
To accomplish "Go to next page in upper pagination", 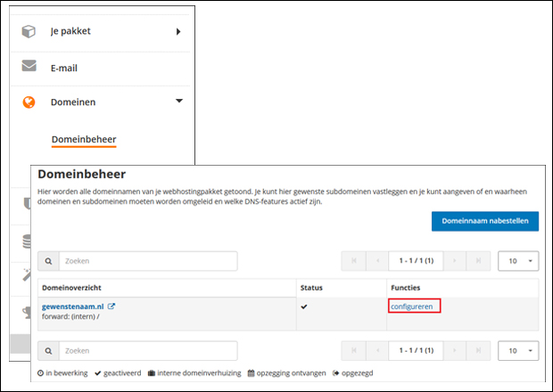I will tap(454, 261).
